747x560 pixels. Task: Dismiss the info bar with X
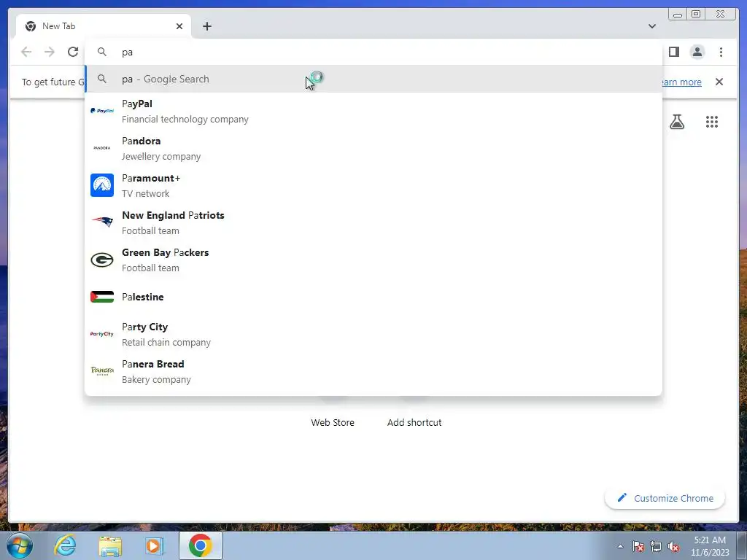click(719, 82)
